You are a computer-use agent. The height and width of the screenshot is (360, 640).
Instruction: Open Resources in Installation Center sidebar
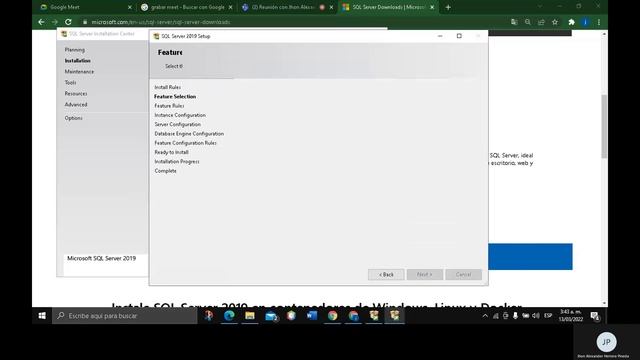pyautogui.click(x=76, y=93)
